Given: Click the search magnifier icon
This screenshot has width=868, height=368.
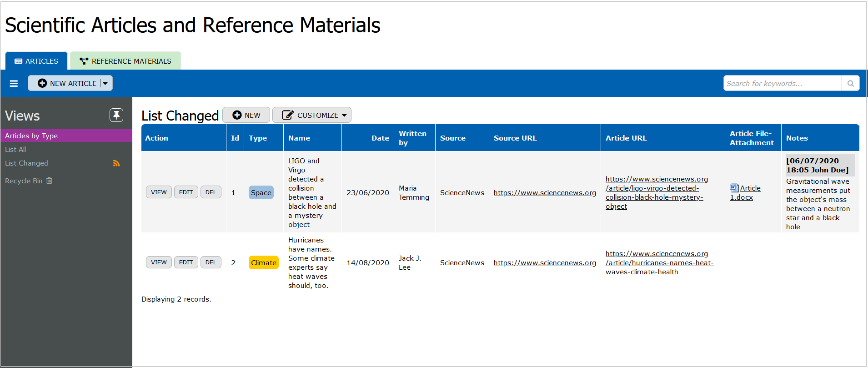Looking at the screenshot, I should pyautogui.click(x=850, y=83).
